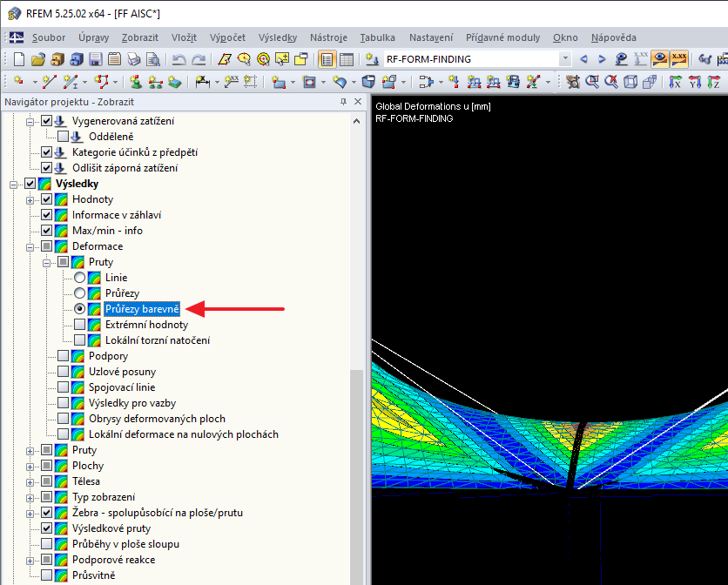Toggle the Extrémní hodnoty checkbox
Screen dimensions: 728x585
80,325
